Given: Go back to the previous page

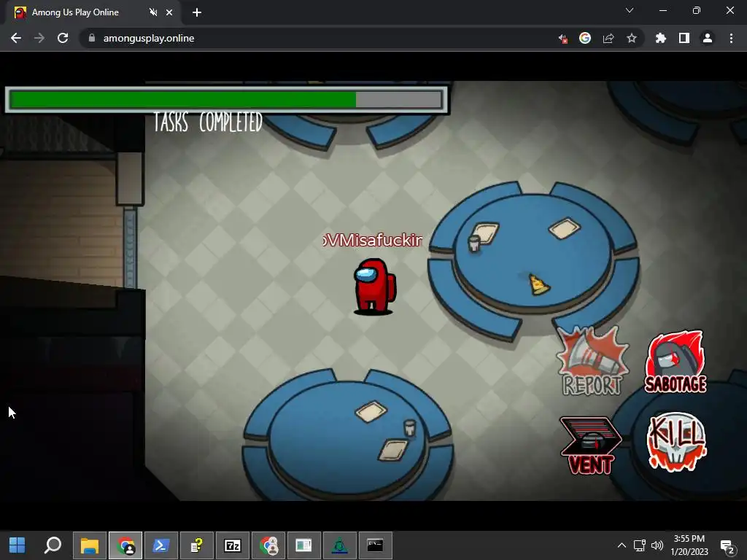Looking at the screenshot, I should coord(16,38).
